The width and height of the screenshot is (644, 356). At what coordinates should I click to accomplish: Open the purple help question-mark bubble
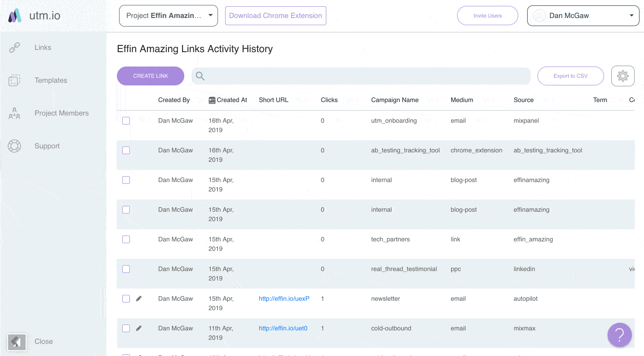tap(620, 334)
